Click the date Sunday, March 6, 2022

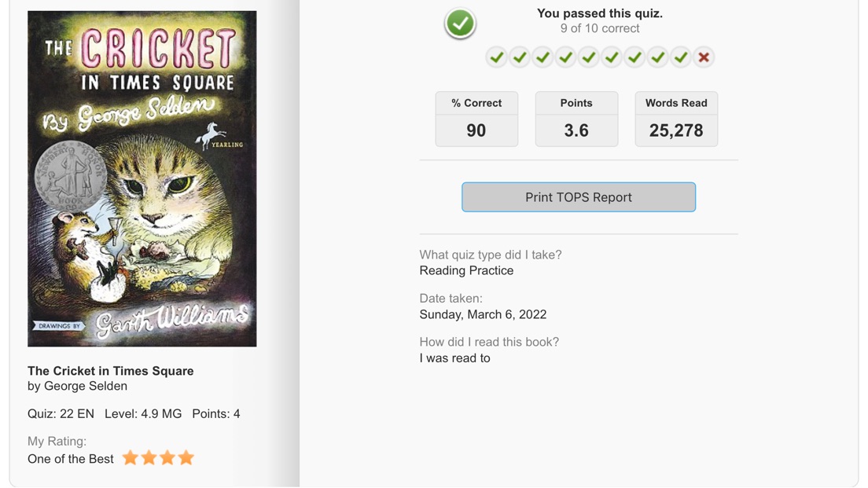point(483,314)
